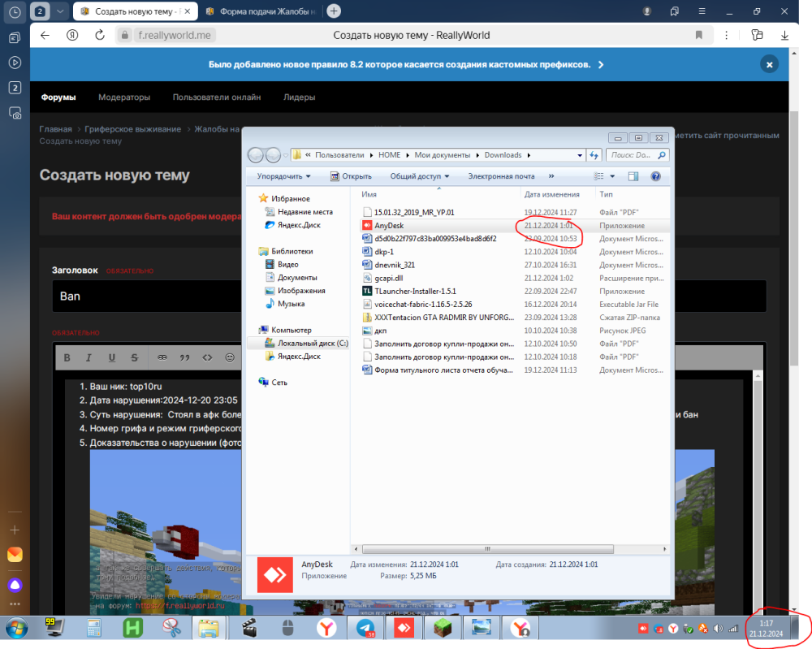Open the Форумы navigation tab
Screen dimensions: 812x649
pyautogui.click(x=58, y=97)
